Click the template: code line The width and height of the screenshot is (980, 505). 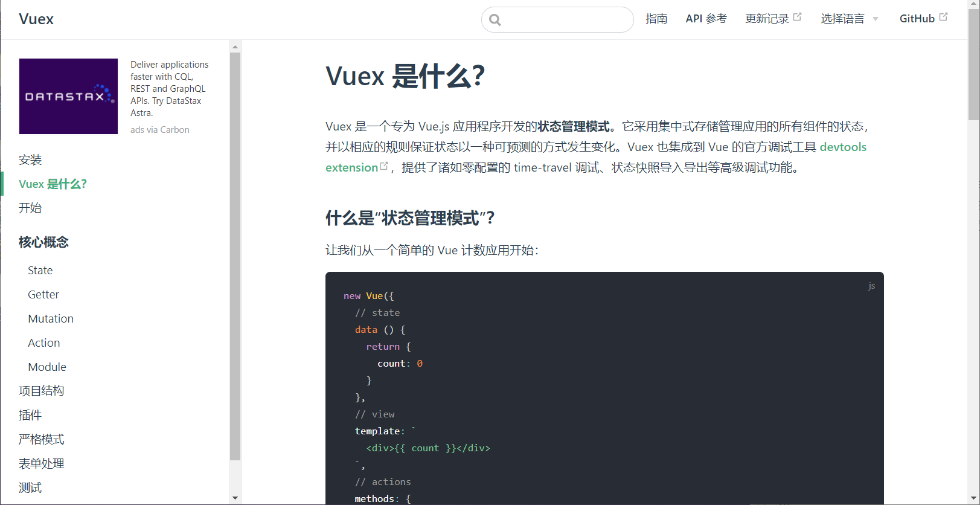(385, 431)
